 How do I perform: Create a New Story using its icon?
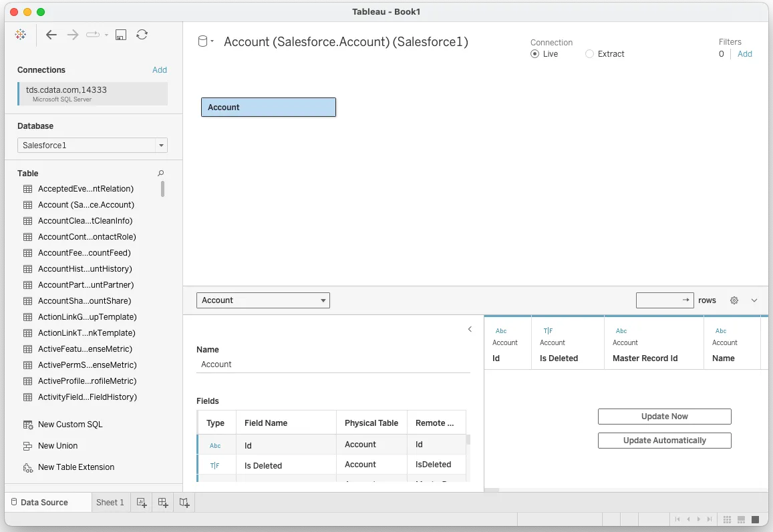click(184, 502)
